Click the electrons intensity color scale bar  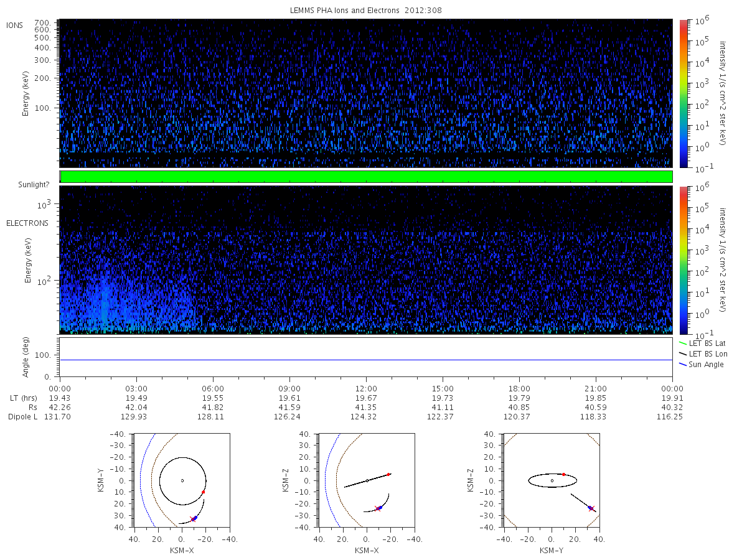(x=683, y=260)
